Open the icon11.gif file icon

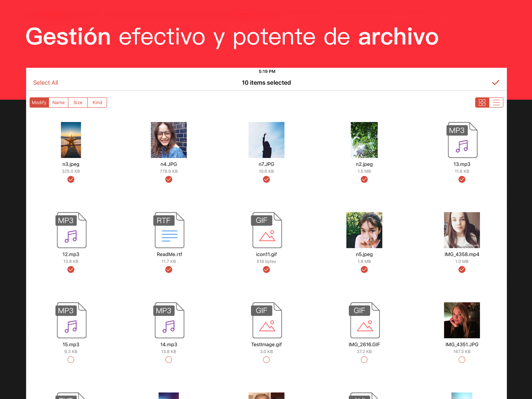[266, 230]
